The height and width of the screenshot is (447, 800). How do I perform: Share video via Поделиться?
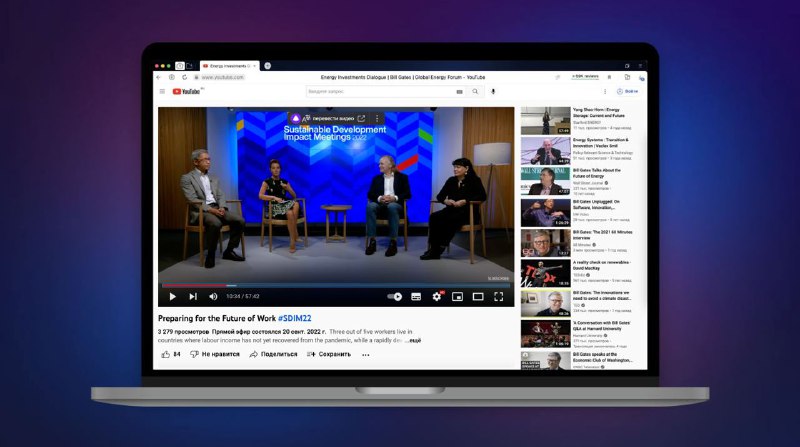point(273,354)
